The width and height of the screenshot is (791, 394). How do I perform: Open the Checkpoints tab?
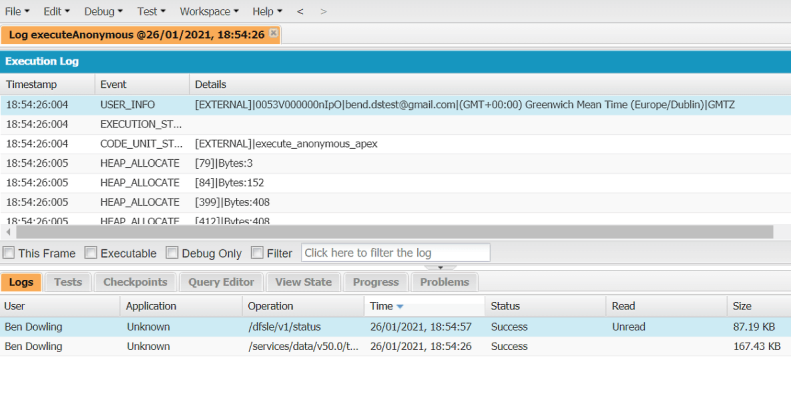(x=135, y=282)
